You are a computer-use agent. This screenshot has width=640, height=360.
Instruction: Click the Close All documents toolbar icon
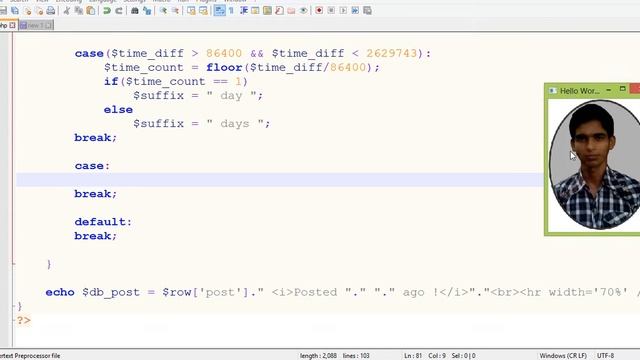39,11
